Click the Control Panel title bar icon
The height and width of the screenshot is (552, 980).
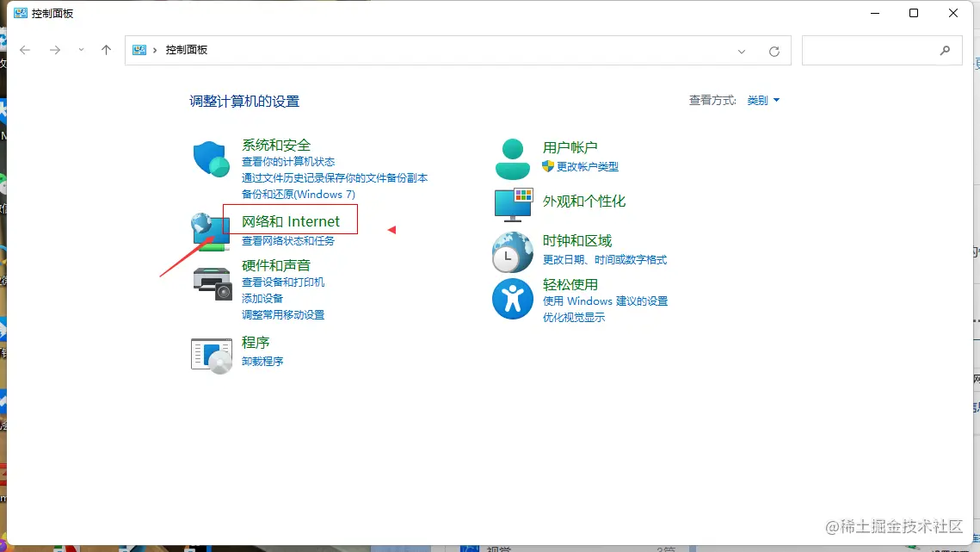point(21,13)
